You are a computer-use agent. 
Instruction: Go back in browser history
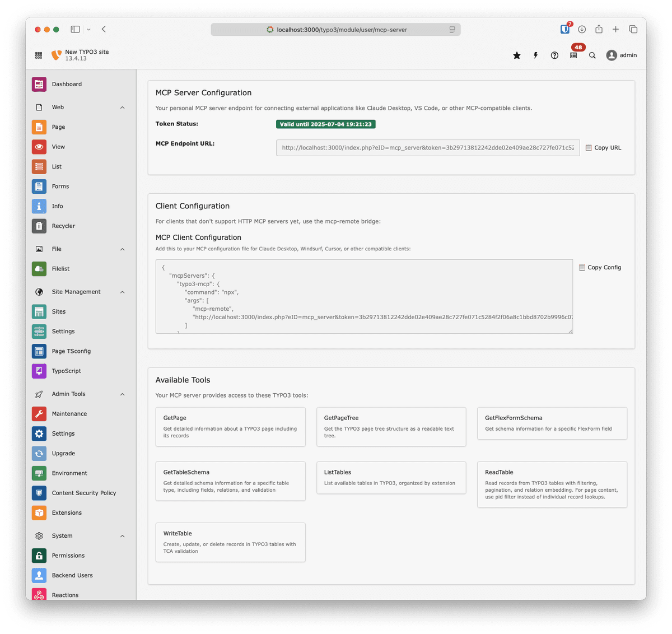tap(104, 29)
